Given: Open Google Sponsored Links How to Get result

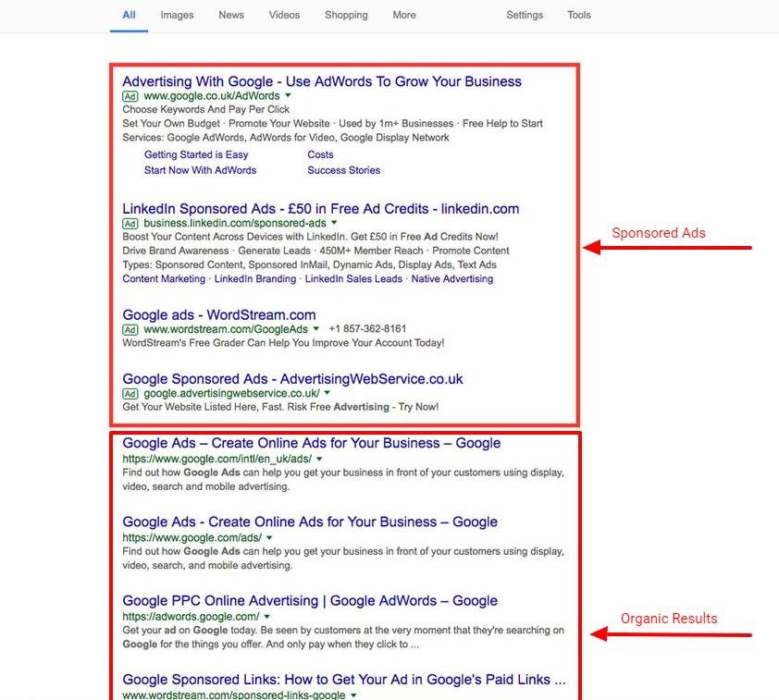Looking at the screenshot, I should [x=344, y=680].
